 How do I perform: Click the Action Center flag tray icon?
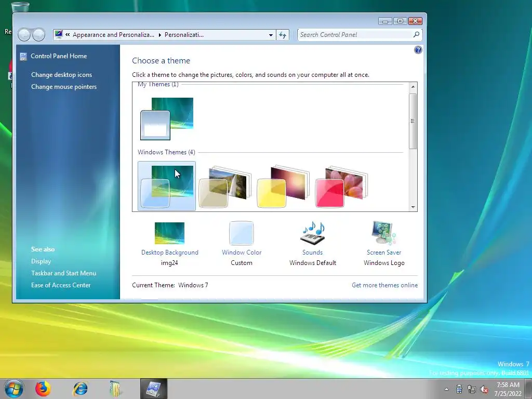tap(459, 389)
